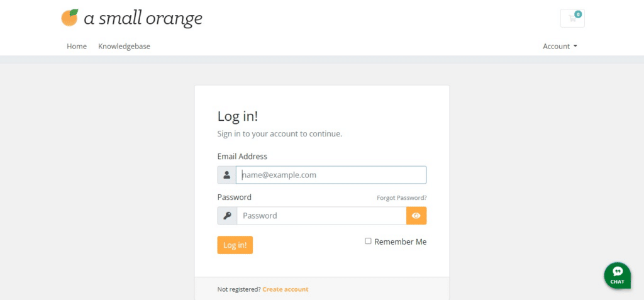Focus the Email Address input field
This screenshot has width=644, height=300.
pyautogui.click(x=331, y=175)
